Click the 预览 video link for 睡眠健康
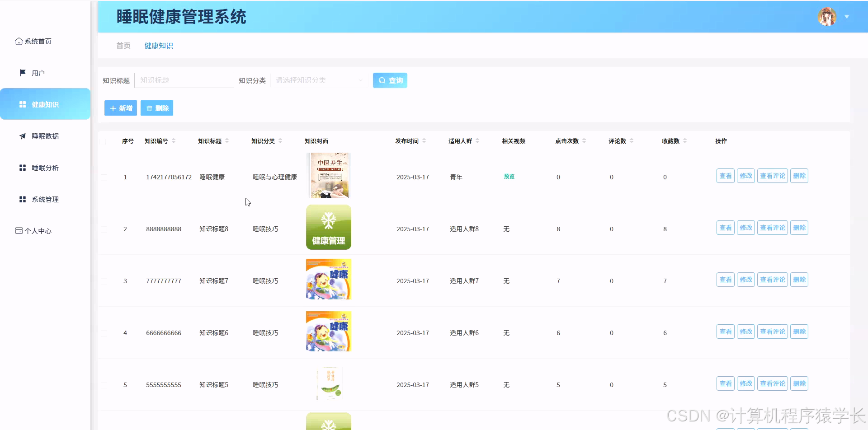 pyautogui.click(x=509, y=177)
